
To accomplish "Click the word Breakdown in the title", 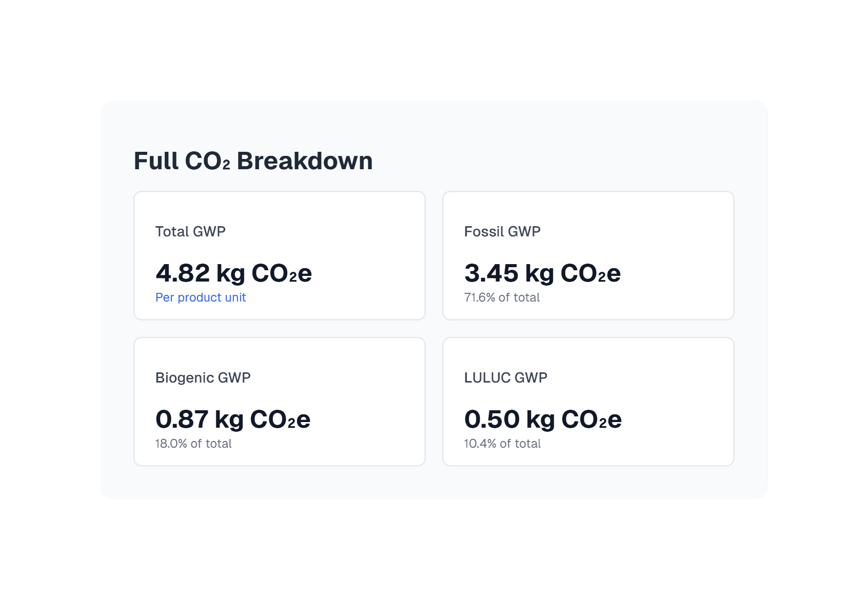I will [x=305, y=161].
